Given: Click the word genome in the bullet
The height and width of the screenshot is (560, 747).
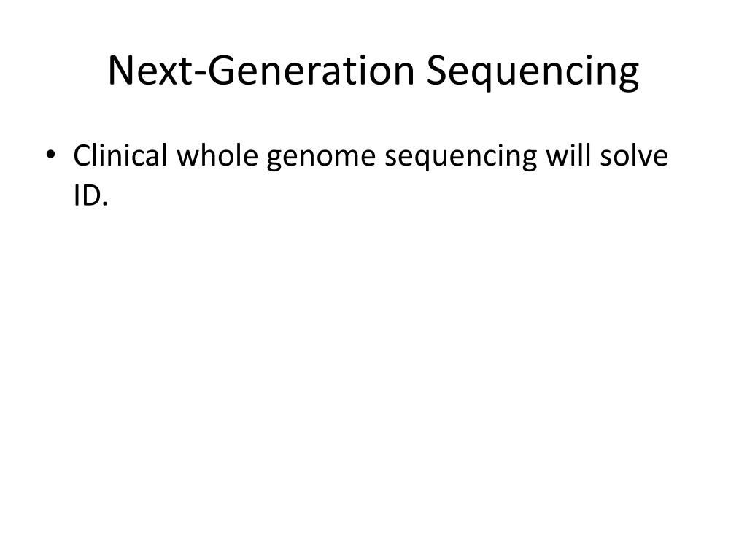Looking at the screenshot, I should pyautogui.click(x=321, y=157).
